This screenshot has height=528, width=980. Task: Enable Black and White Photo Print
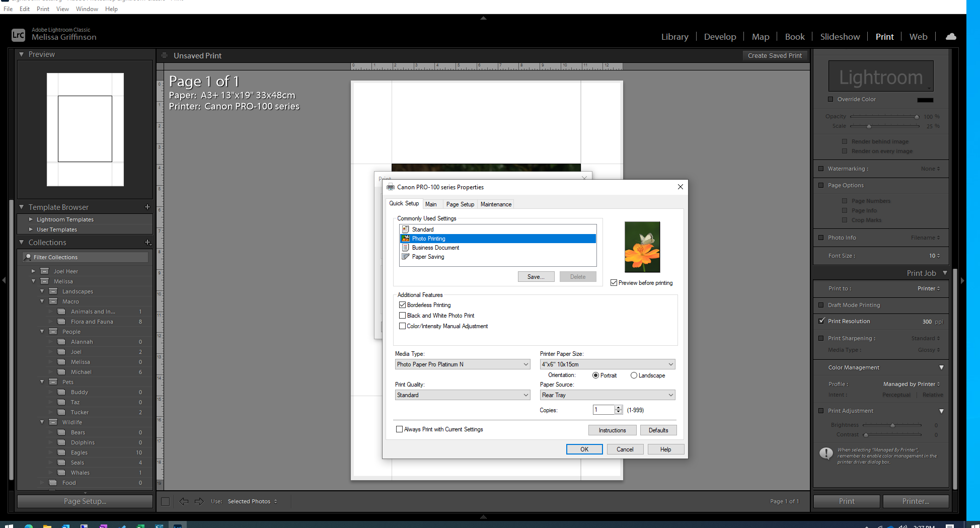(x=402, y=316)
